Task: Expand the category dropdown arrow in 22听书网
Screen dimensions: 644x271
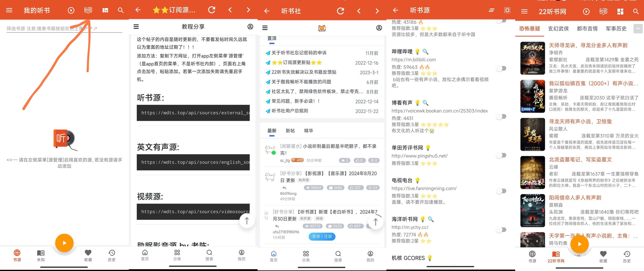Action: 638,28
